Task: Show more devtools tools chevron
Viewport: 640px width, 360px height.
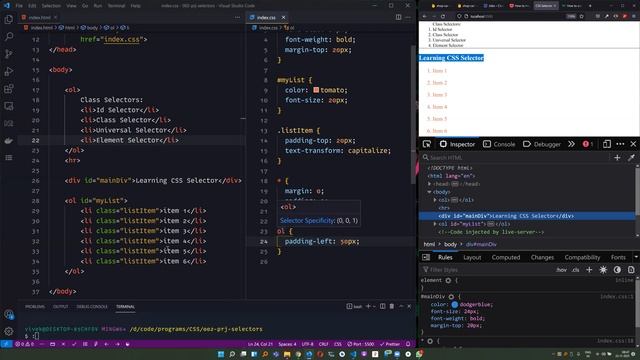Action: (571, 144)
